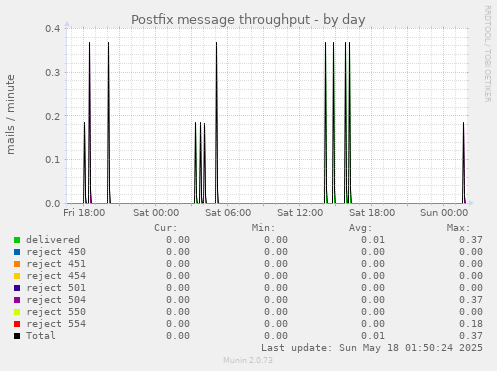Viewport: 497px width, 371px height.
Task: Click the blue reject 450 legend swatch
Action: tap(17, 252)
